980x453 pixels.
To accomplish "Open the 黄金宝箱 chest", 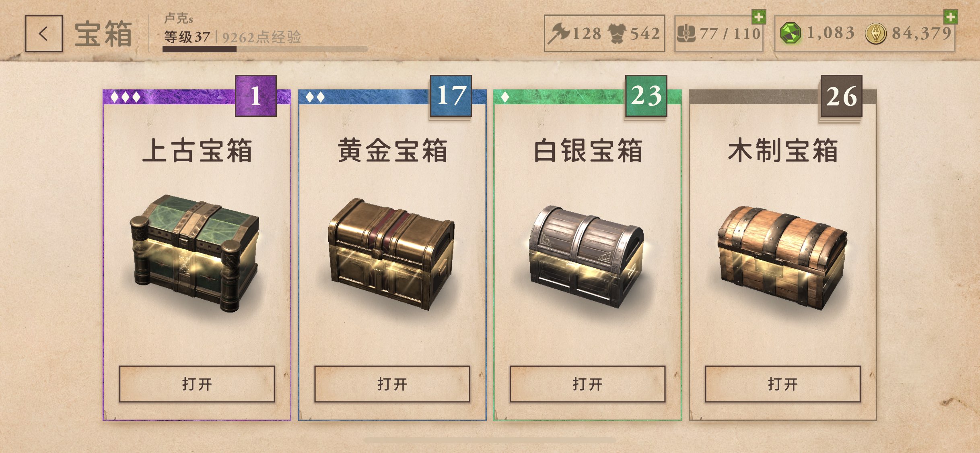I will pos(392,384).
